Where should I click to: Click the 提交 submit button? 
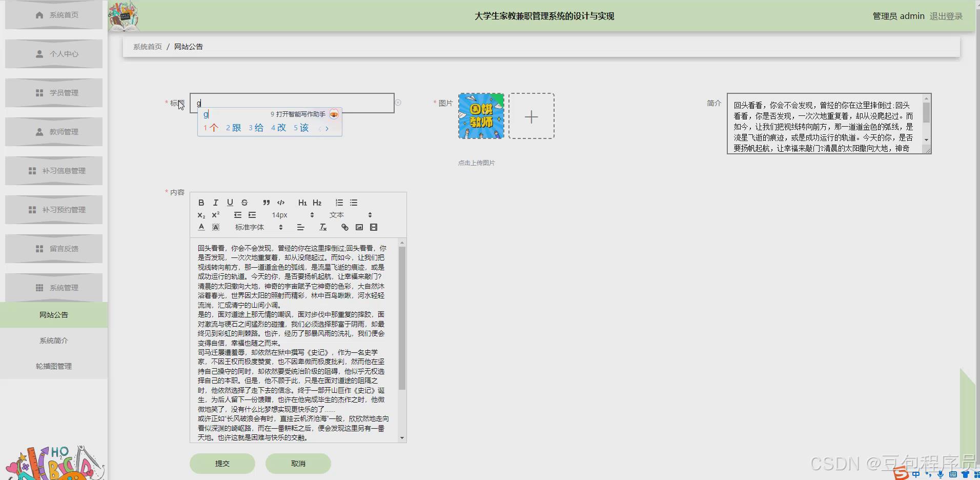pyautogui.click(x=222, y=463)
